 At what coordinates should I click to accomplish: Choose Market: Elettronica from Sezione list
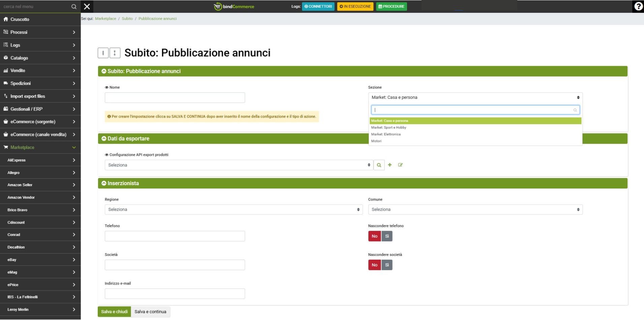(386, 134)
